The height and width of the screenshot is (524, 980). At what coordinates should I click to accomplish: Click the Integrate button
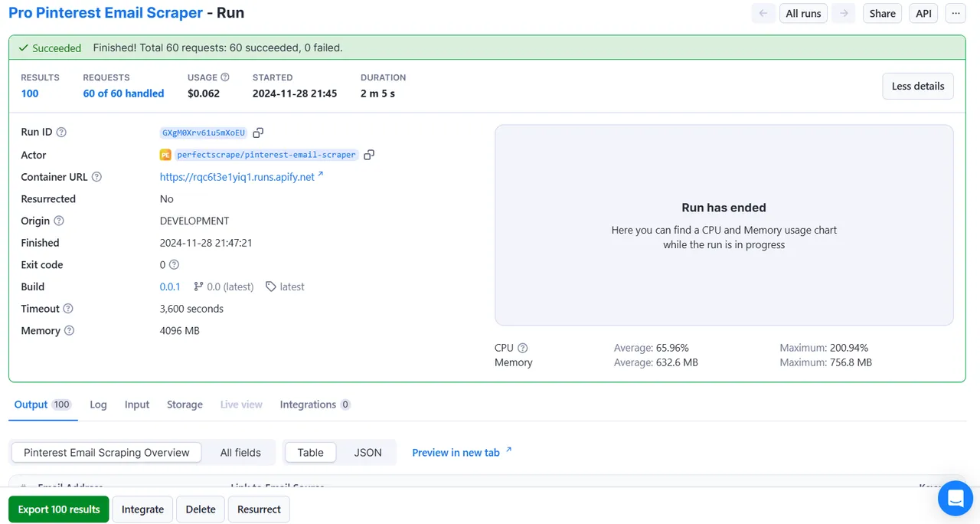point(142,509)
